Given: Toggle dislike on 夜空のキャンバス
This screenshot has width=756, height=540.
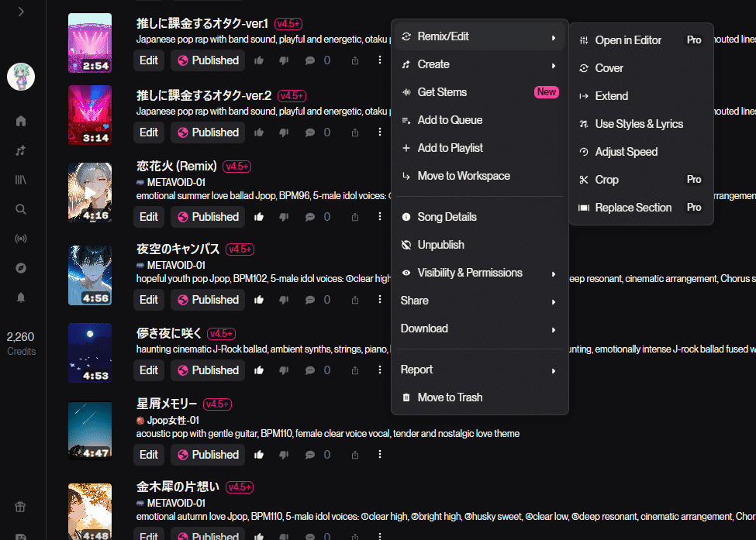Looking at the screenshot, I should (284, 300).
